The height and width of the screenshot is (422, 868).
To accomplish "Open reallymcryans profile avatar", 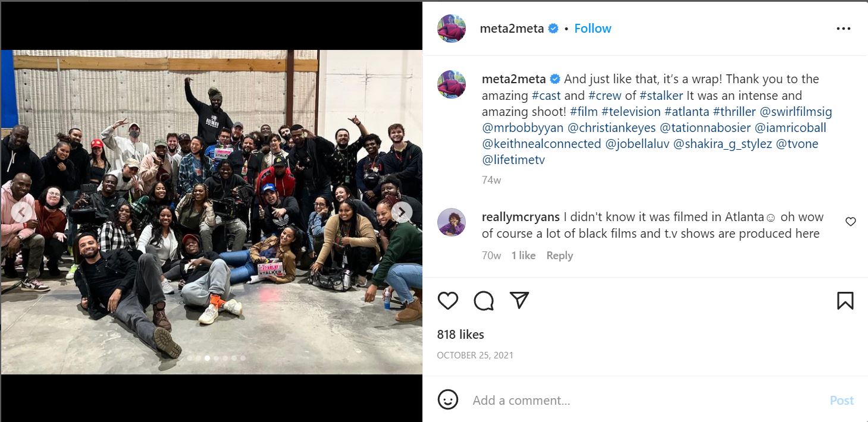I will click(x=451, y=223).
